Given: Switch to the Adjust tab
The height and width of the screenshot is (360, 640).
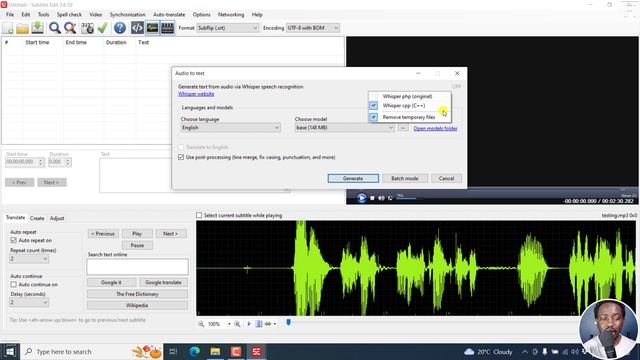Looking at the screenshot, I should (57, 218).
